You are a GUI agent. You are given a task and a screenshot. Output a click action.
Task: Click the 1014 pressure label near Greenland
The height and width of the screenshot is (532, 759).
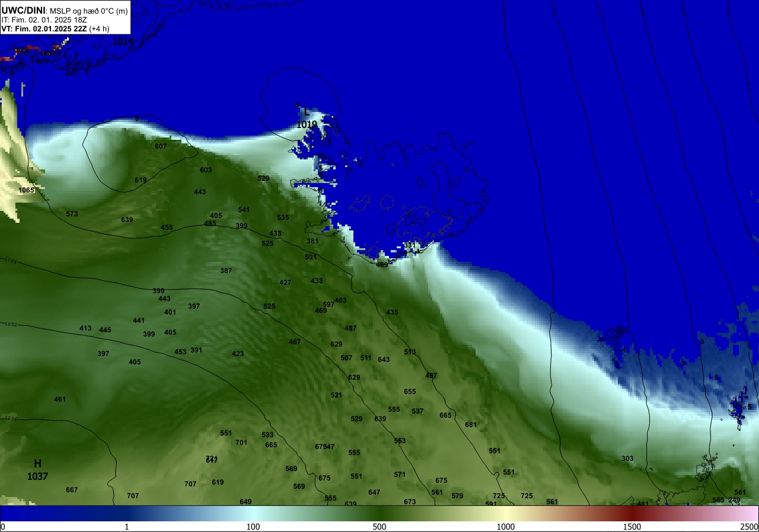(123, 41)
